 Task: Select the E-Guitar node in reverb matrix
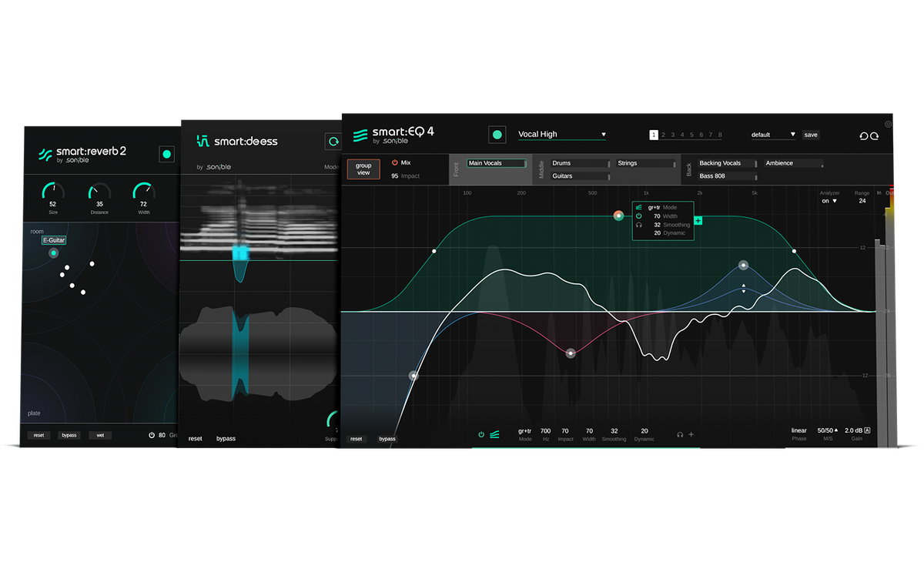[x=53, y=253]
